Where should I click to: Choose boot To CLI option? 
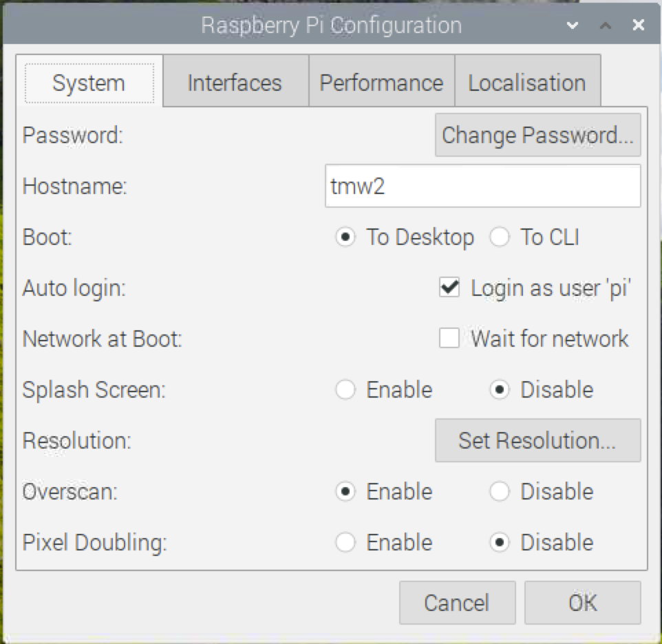click(500, 237)
